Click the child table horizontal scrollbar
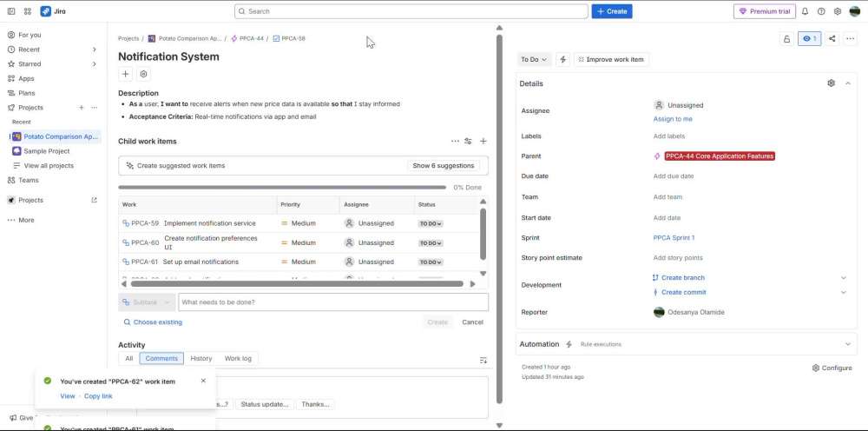The image size is (868, 431). pos(297,283)
